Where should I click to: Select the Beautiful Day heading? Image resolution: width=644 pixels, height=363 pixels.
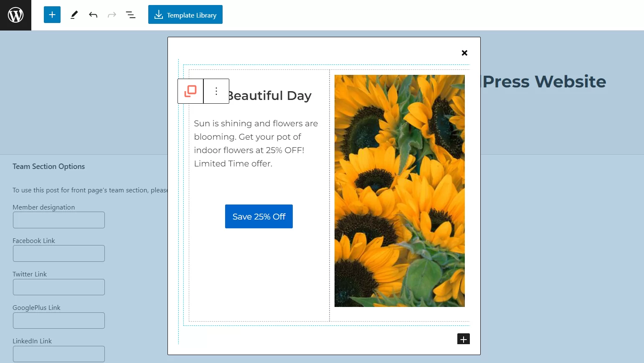[270, 96]
